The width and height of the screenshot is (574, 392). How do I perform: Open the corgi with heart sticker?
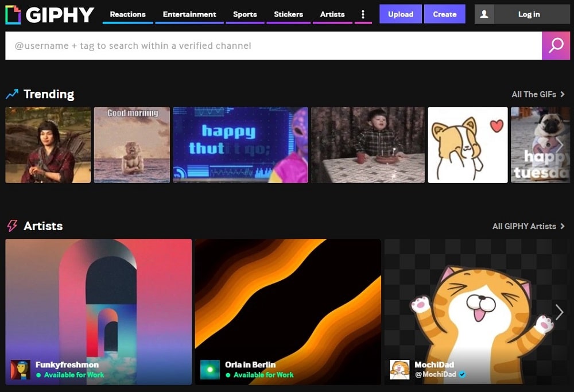click(x=468, y=145)
